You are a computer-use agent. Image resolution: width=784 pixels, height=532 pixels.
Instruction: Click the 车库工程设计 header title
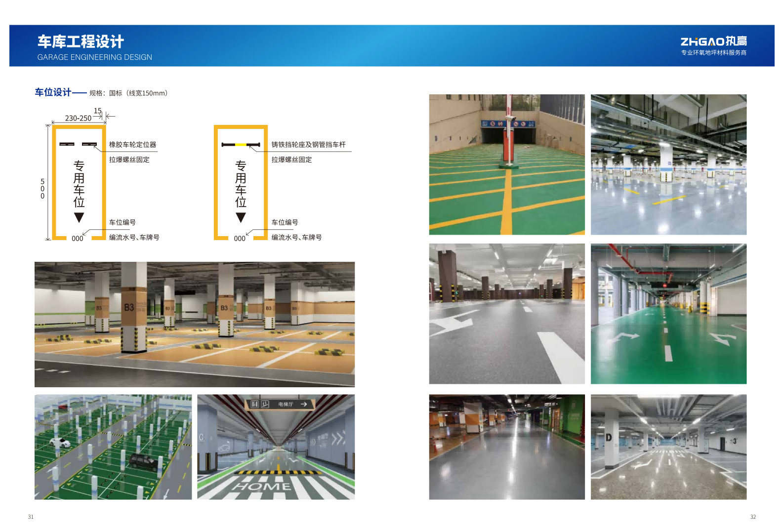pyautogui.click(x=81, y=41)
